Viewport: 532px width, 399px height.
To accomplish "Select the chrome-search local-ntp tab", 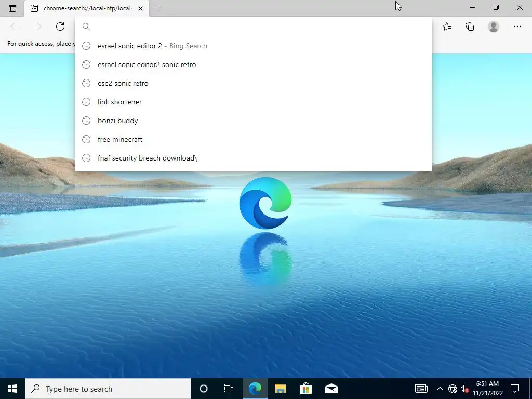I will (87, 8).
